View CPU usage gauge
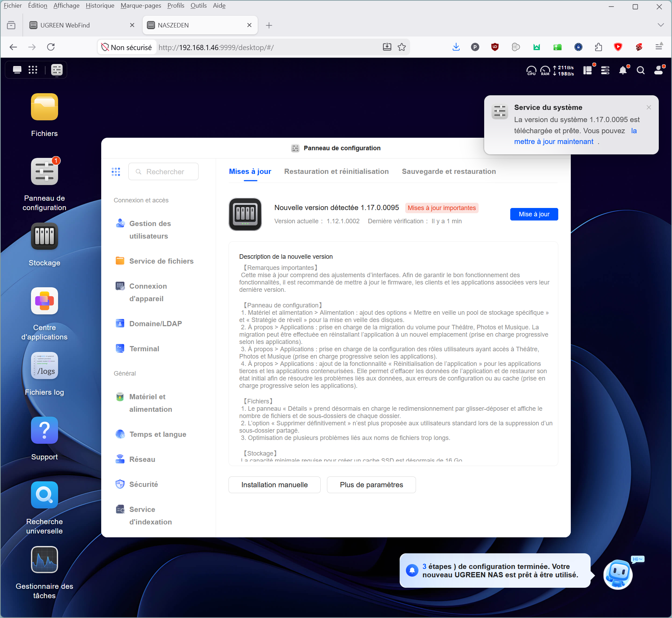Viewport: 672px width, 618px height. pos(531,71)
